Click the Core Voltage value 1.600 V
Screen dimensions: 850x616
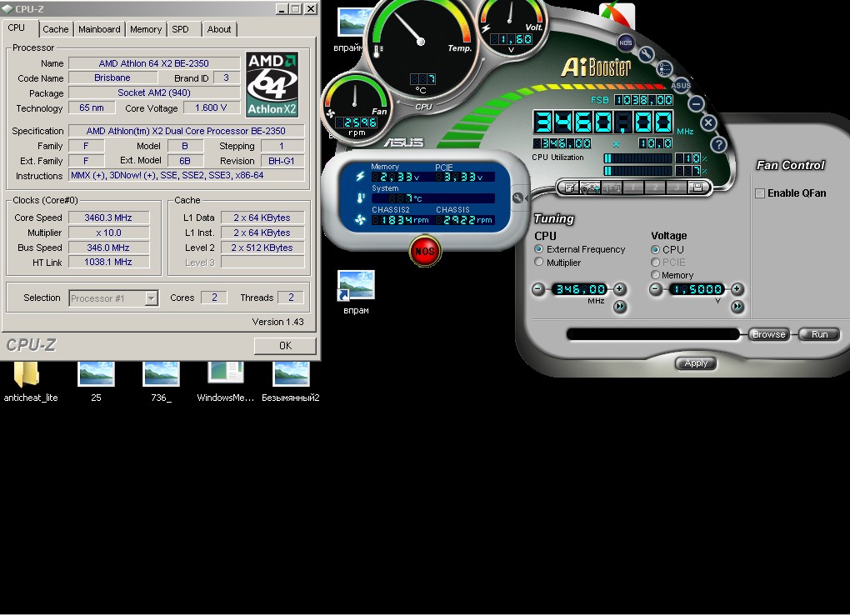tap(211, 108)
